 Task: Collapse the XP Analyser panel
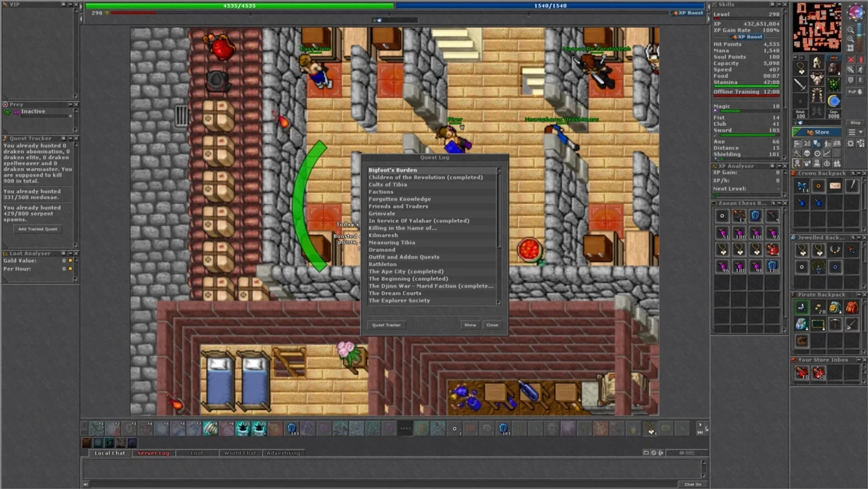(x=778, y=166)
